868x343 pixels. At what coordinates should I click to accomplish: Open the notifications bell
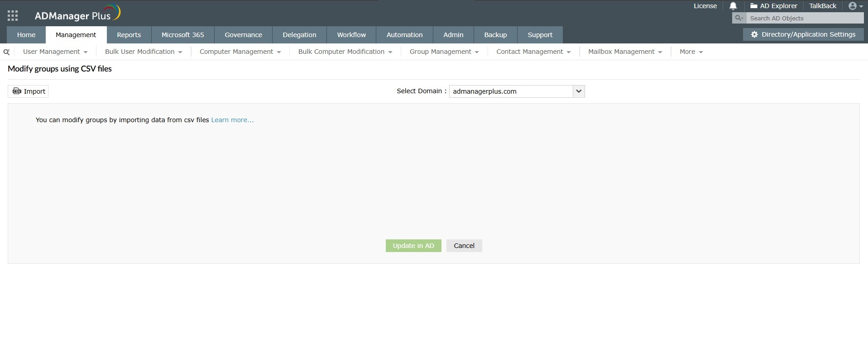tap(733, 6)
